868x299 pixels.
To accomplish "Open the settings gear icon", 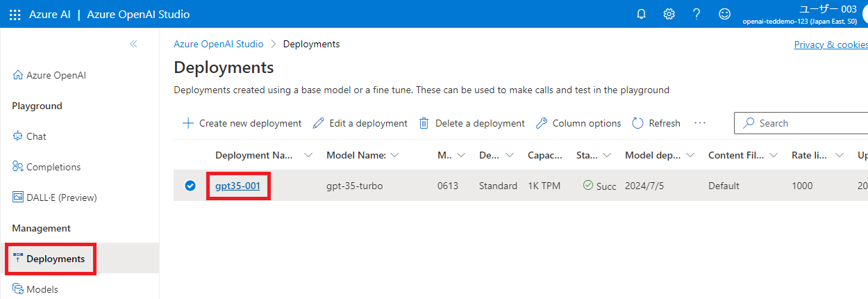I will coord(669,14).
